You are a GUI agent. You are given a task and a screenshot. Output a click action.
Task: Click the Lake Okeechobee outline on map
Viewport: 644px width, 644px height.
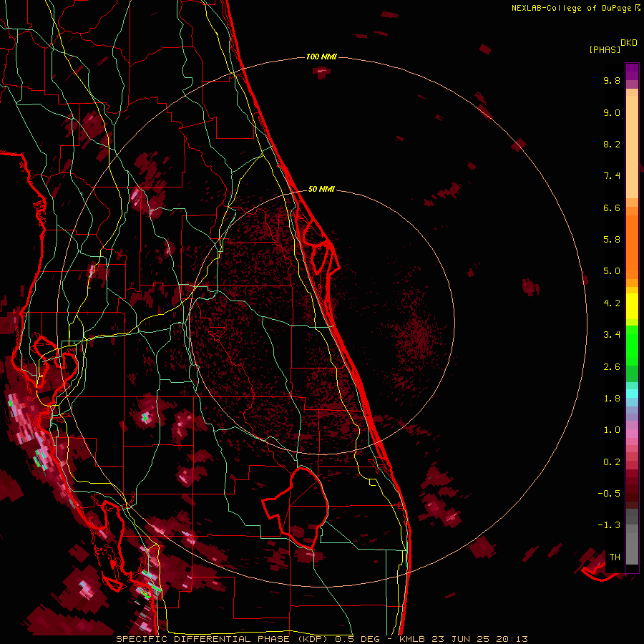coord(296,507)
